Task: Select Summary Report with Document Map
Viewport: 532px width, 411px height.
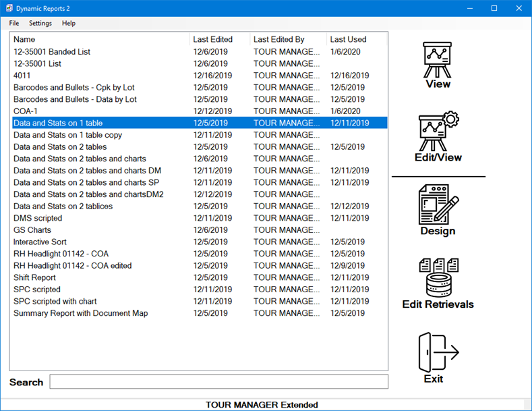Action: [80, 313]
